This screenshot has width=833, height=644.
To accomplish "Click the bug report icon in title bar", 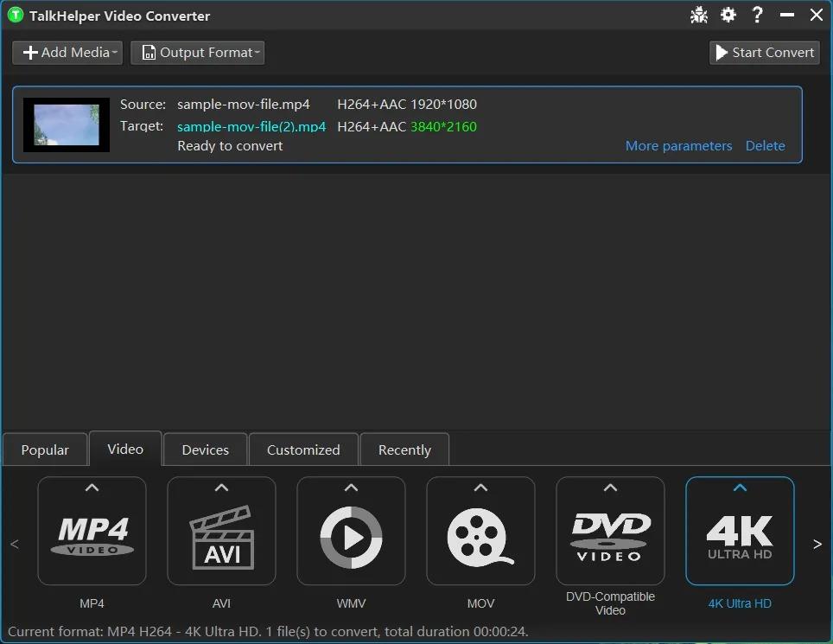I will tap(698, 15).
